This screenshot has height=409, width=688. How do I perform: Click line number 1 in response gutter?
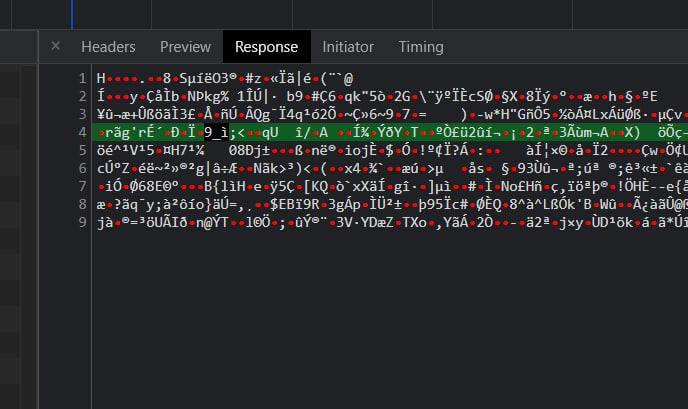tap(82, 79)
